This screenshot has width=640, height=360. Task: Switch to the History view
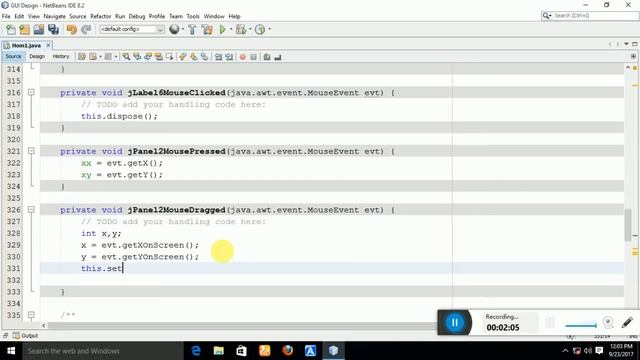tap(61, 56)
